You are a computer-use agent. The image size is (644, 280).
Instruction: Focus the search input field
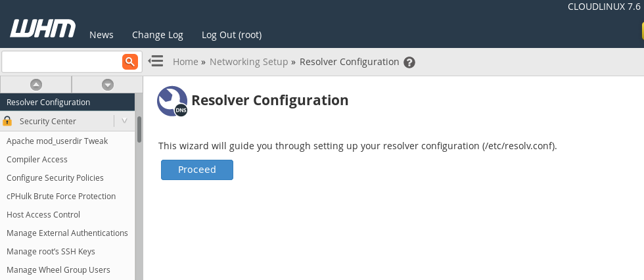62,62
